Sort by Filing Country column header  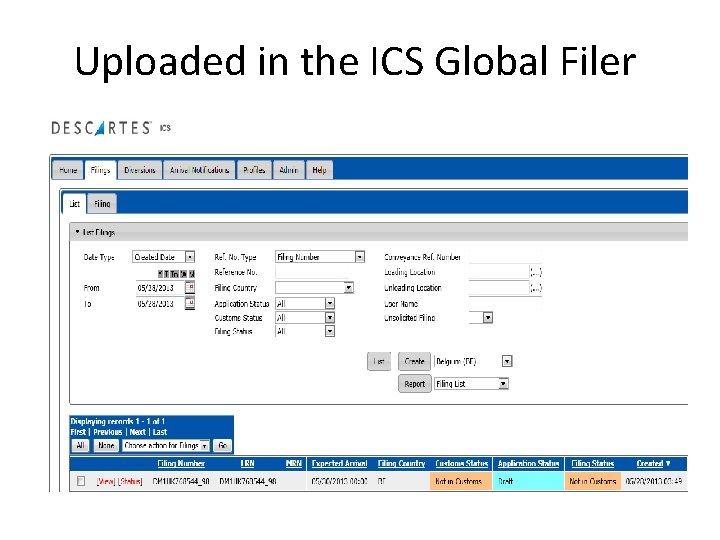[x=401, y=463]
